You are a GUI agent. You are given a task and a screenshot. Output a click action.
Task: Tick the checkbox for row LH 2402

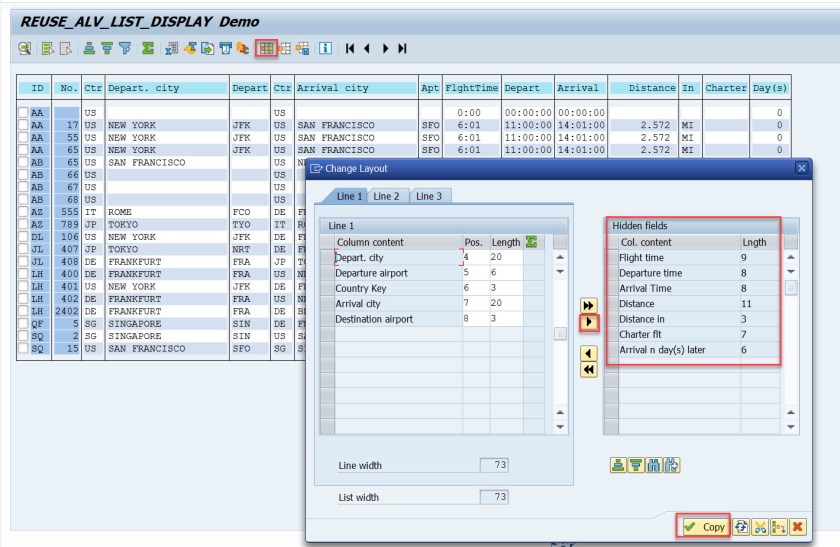(23, 311)
